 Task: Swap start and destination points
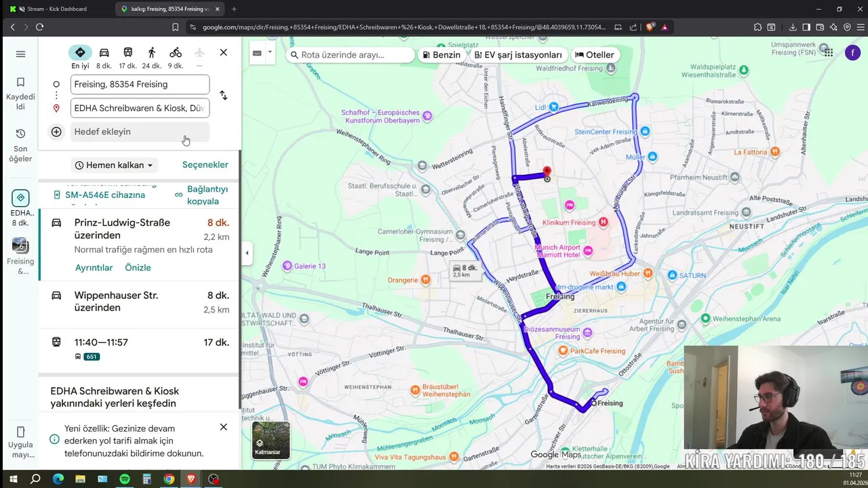click(x=223, y=96)
